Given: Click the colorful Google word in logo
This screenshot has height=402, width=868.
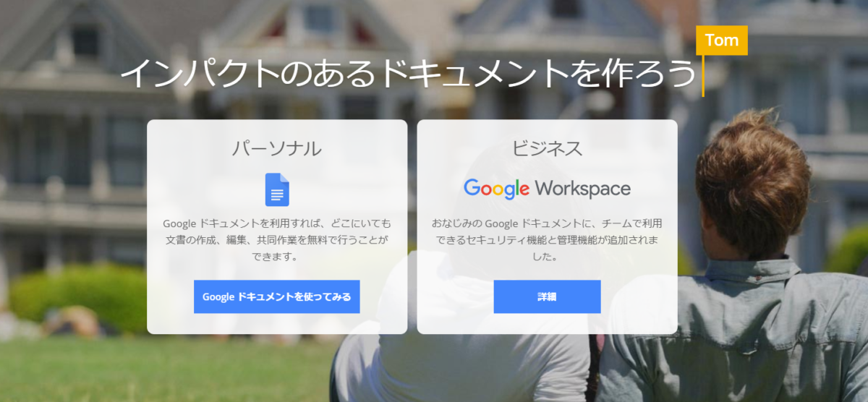Looking at the screenshot, I should [x=496, y=189].
